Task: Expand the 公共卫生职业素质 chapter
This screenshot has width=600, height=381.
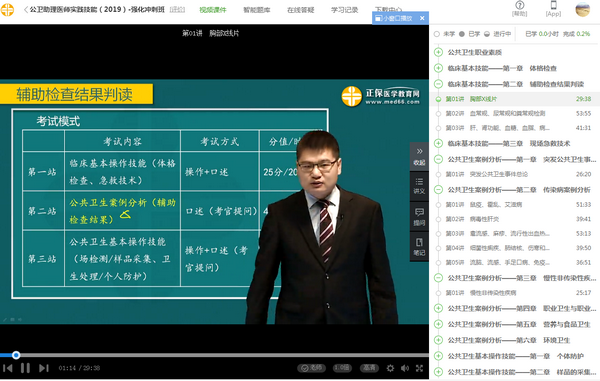Action: tap(439, 52)
